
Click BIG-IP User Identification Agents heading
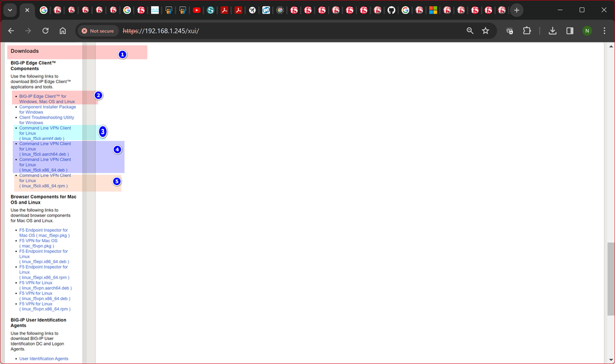pyautogui.click(x=38, y=322)
